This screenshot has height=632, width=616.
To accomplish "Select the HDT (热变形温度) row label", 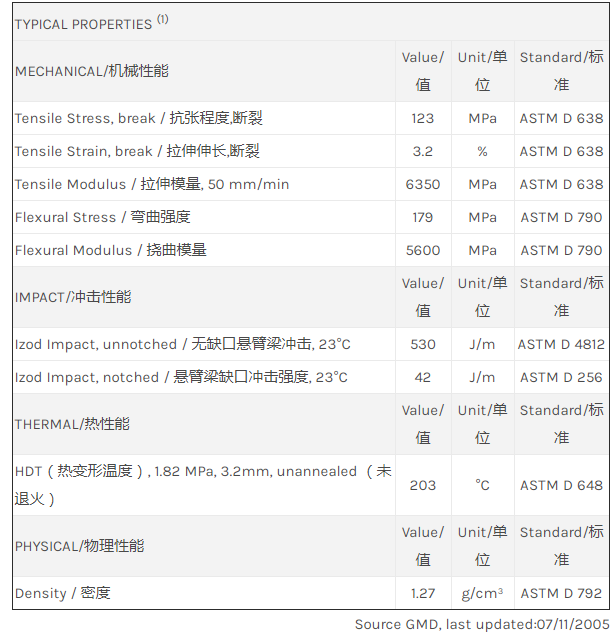I will click(202, 484).
